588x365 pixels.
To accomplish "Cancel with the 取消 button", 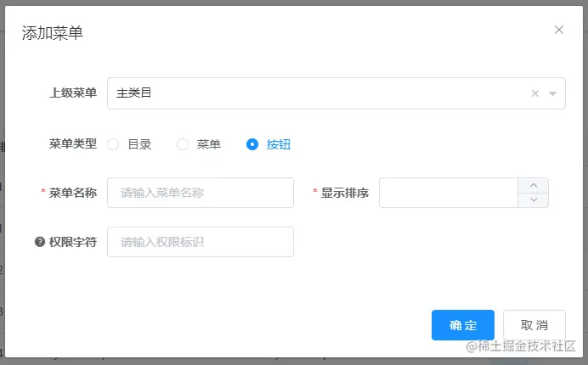I will click(534, 325).
